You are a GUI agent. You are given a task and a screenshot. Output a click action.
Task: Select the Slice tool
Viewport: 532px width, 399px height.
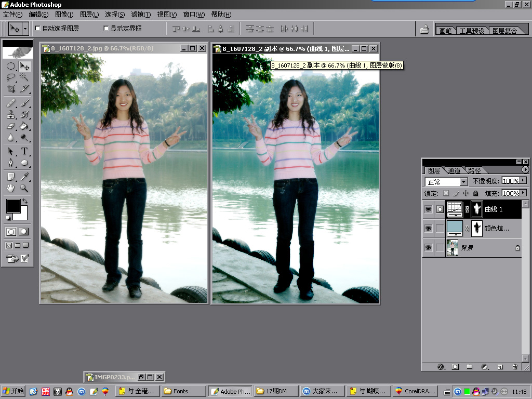point(24,88)
